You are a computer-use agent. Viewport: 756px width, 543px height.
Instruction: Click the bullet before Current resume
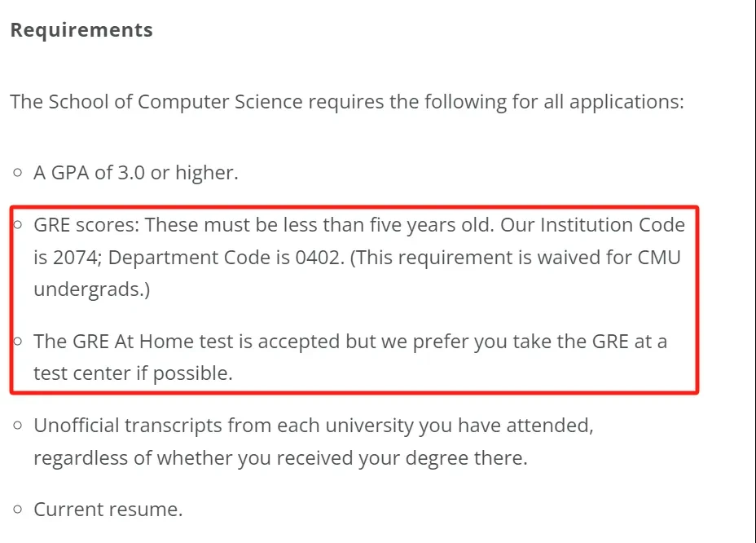pyautogui.click(x=18, y=510)
